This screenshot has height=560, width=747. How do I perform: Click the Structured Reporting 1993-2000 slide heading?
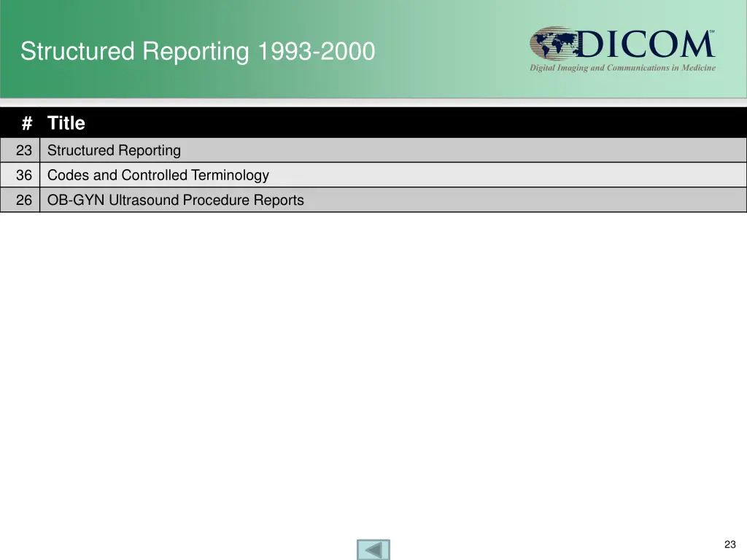pos(198,52)
